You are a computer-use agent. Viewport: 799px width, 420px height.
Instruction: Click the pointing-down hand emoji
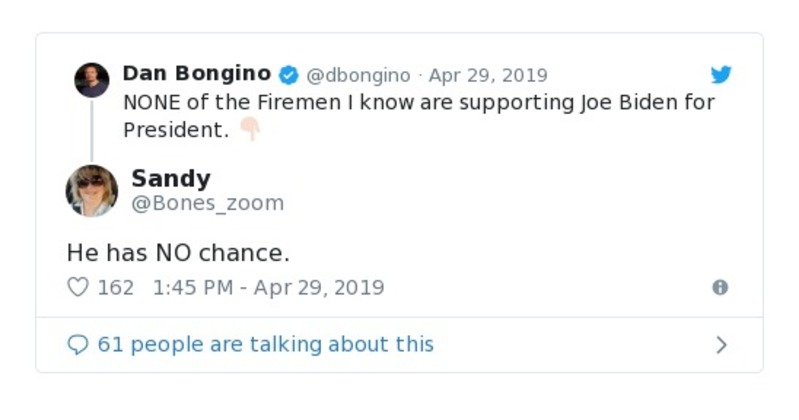[249, 130]
